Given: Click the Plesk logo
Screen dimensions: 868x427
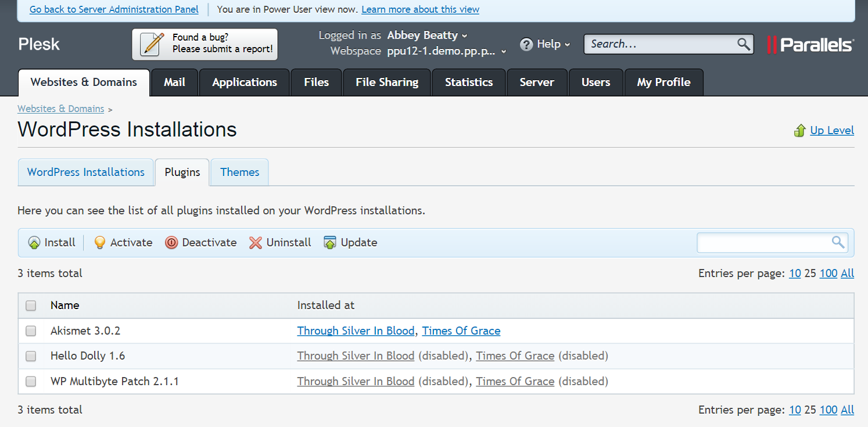Looking at the screenshot, I should [39, 44].
